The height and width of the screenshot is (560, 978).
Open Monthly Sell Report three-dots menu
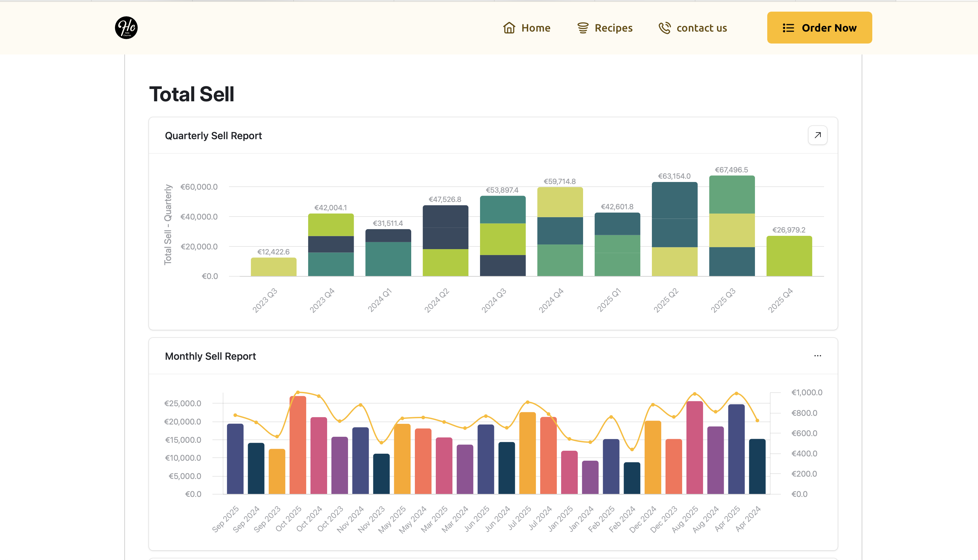click(817, 356)
